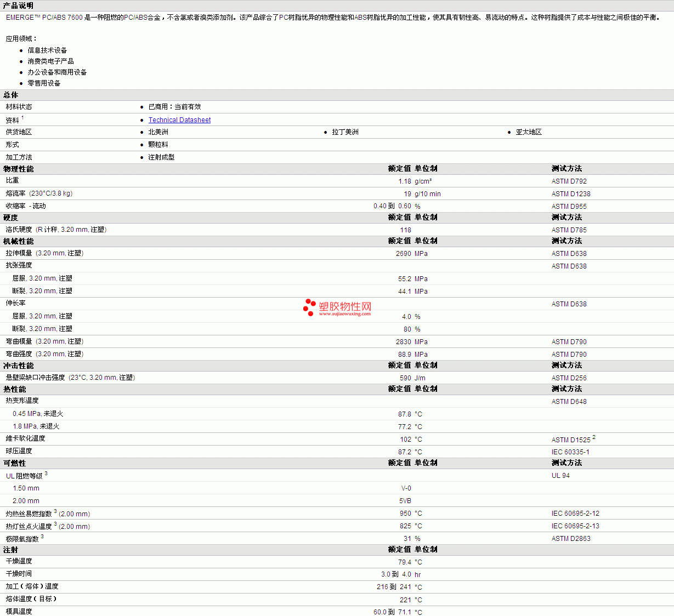The image size is (674, 616).
Task: Select the mold temperature range '60.0 到 71.1'
Action: (392, 612)
